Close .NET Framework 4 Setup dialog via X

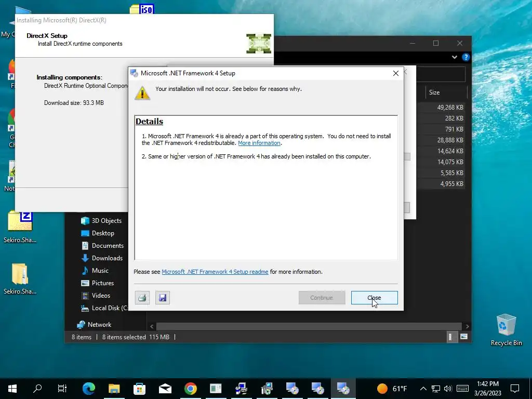(395, 73)
